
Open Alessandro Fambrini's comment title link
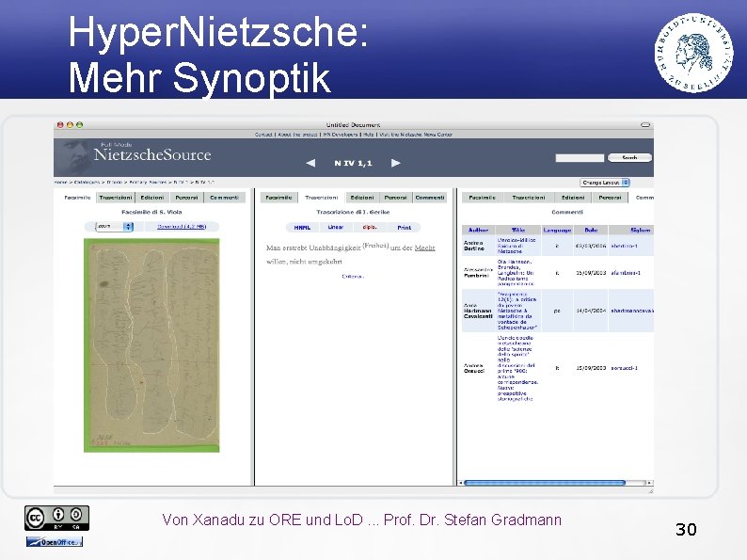(x=516, y=273)
